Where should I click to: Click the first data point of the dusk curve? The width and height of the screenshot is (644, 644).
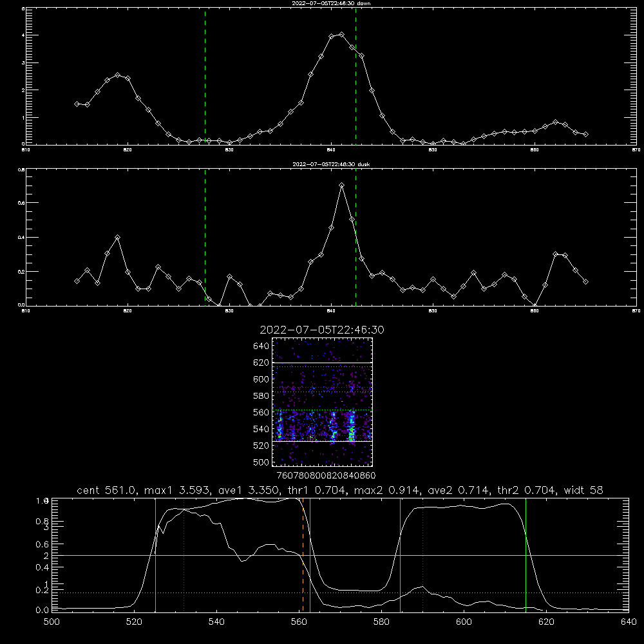point(77,281)
